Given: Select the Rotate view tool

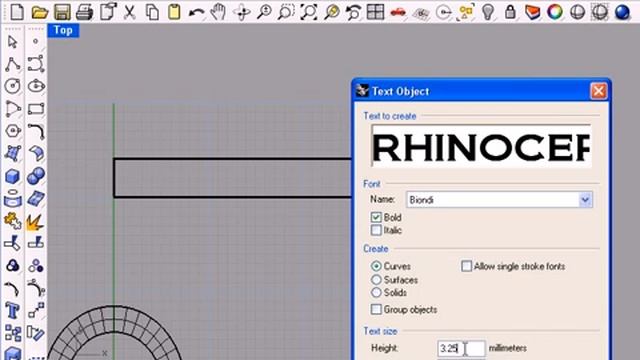Looking at the screenshot, I should (242, 12).
